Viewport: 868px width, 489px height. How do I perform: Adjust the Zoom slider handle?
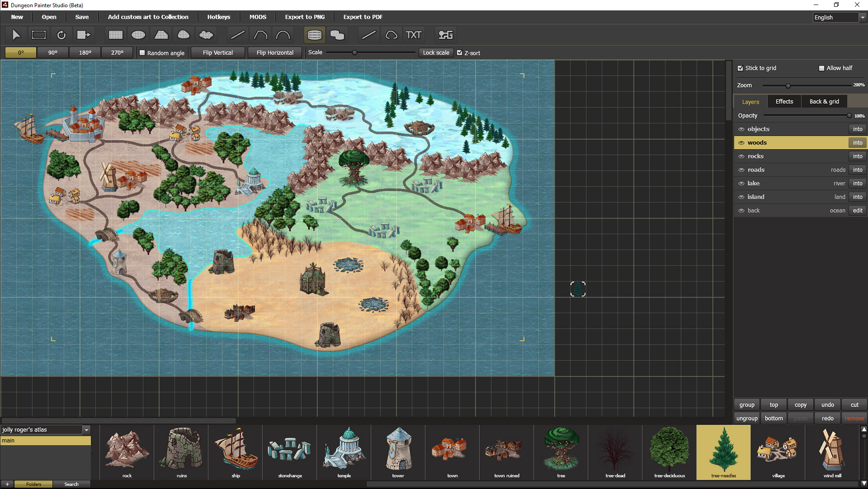788,86
